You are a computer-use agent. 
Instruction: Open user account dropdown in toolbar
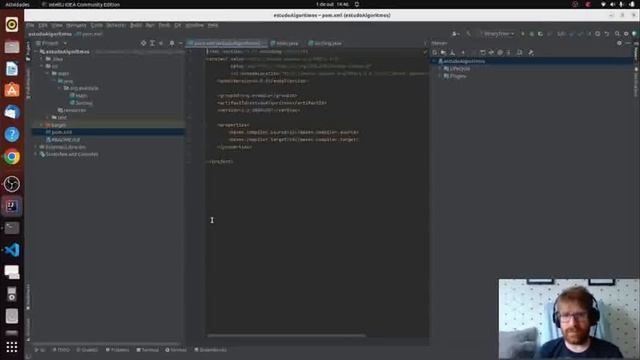455,34
